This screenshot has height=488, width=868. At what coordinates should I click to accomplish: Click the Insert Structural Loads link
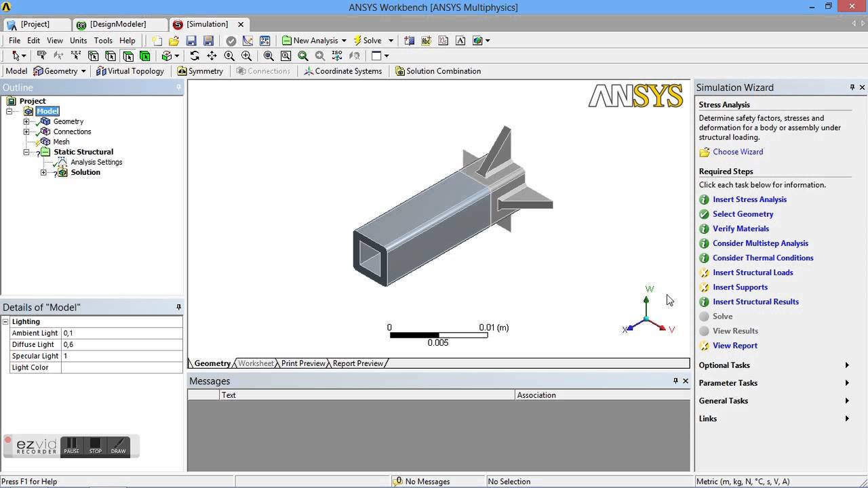coord(753,272)
